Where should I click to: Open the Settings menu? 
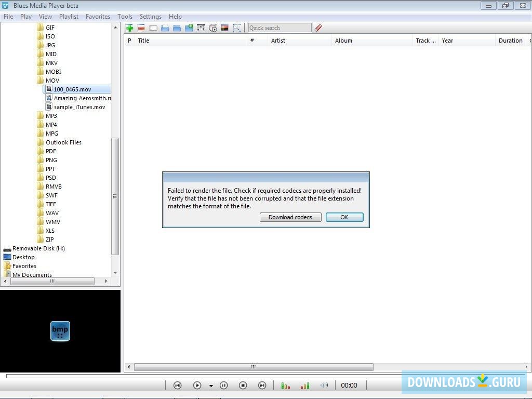[150, 16]
